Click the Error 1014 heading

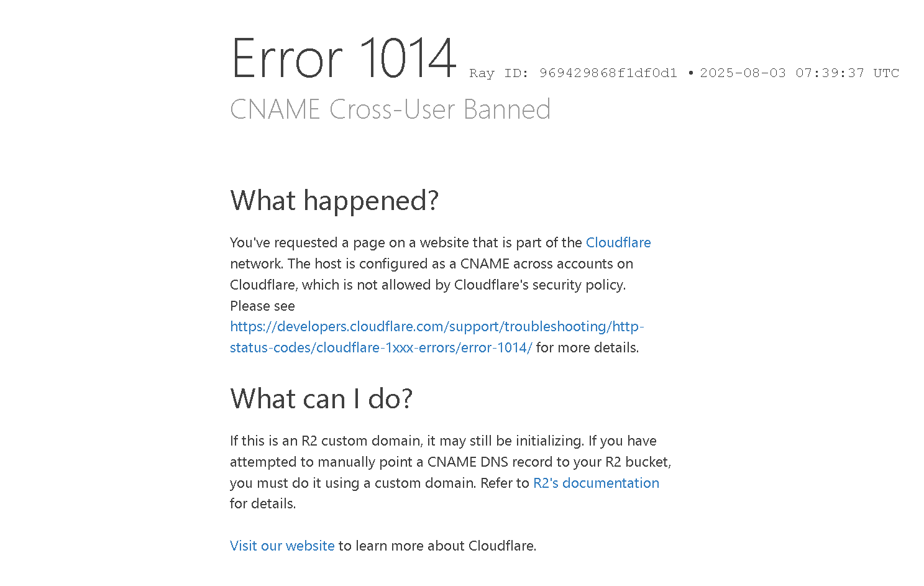[x=344, y=58]
